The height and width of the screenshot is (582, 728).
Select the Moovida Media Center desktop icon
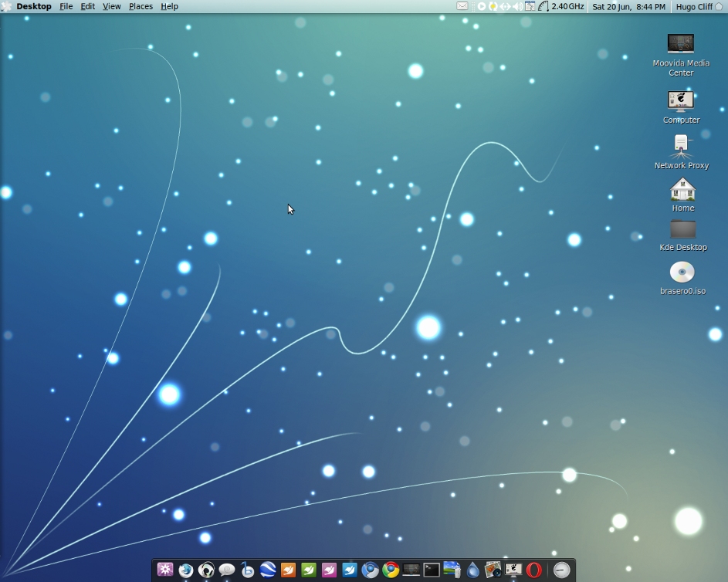pyautogui.click(x=681, y=55)
